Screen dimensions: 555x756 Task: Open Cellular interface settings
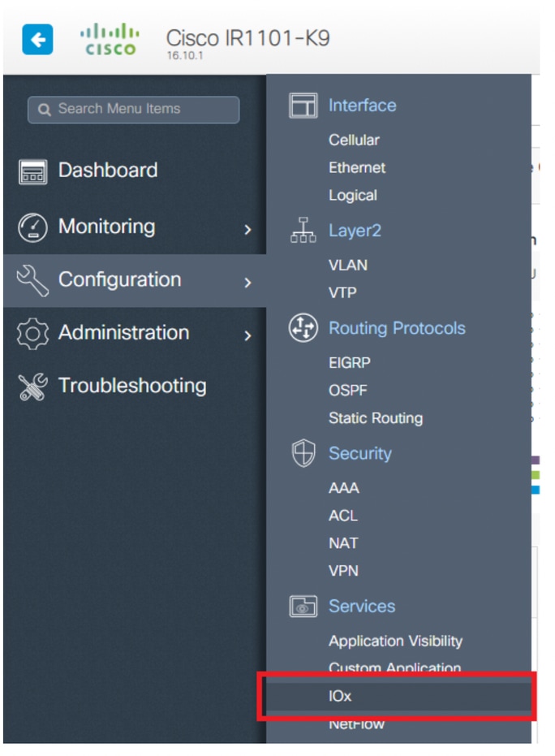point(354,140)
